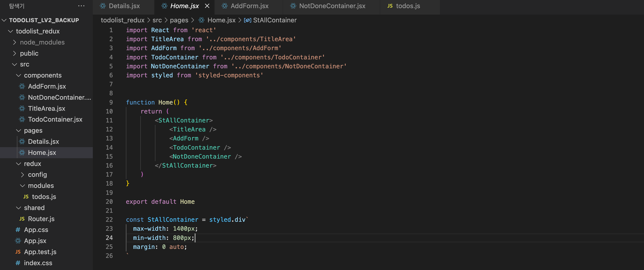
Task: Switch to the NotDoneContainer.jsx tab
Action: (332, 6)
